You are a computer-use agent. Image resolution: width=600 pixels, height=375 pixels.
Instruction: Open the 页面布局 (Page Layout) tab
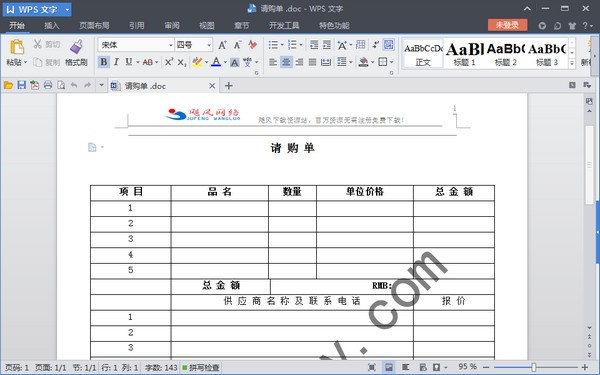pyautogui.click(x=94, y=26)
